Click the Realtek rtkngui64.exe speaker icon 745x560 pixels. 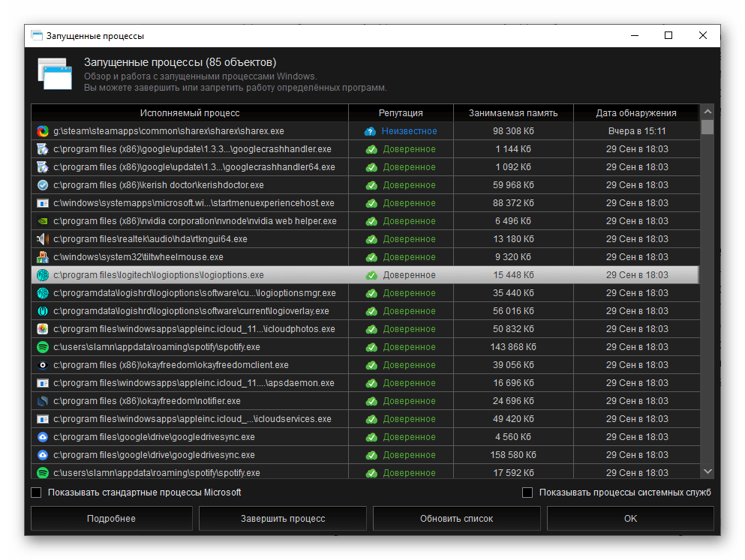click(x=43, y=239)
